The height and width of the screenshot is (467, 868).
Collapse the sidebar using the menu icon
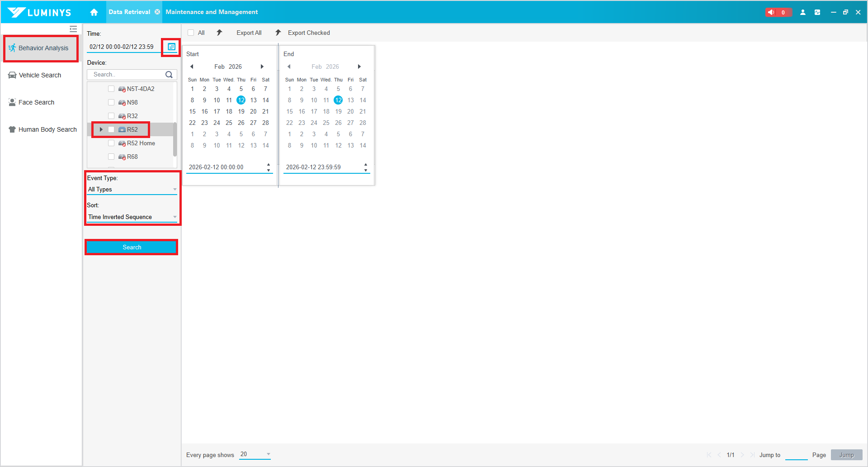[x=73, y=29]
